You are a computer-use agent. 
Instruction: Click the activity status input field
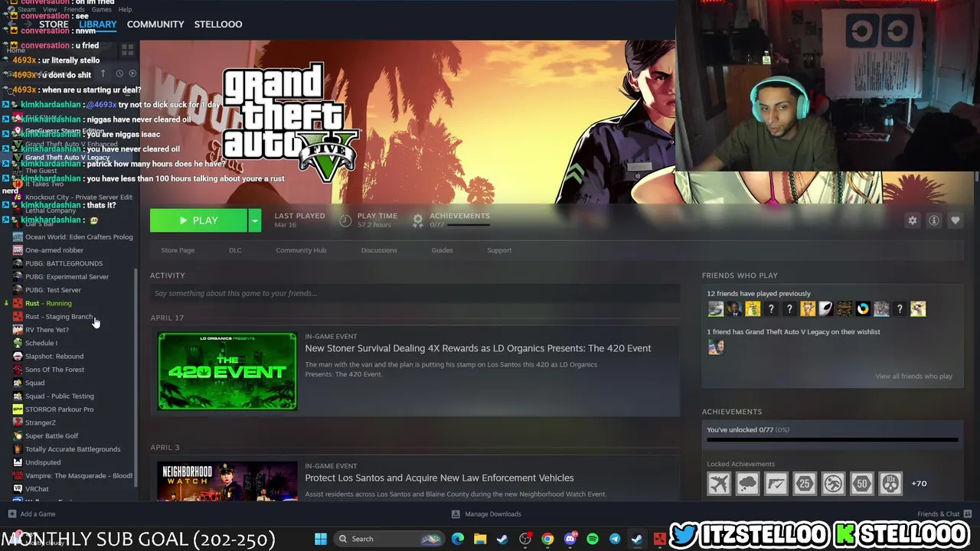coord(415,293)
